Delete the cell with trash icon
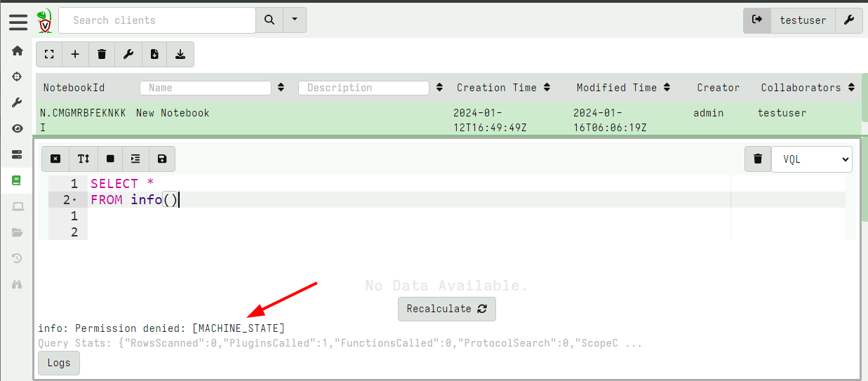The image size is (868, 381). [x=758, y=159]
